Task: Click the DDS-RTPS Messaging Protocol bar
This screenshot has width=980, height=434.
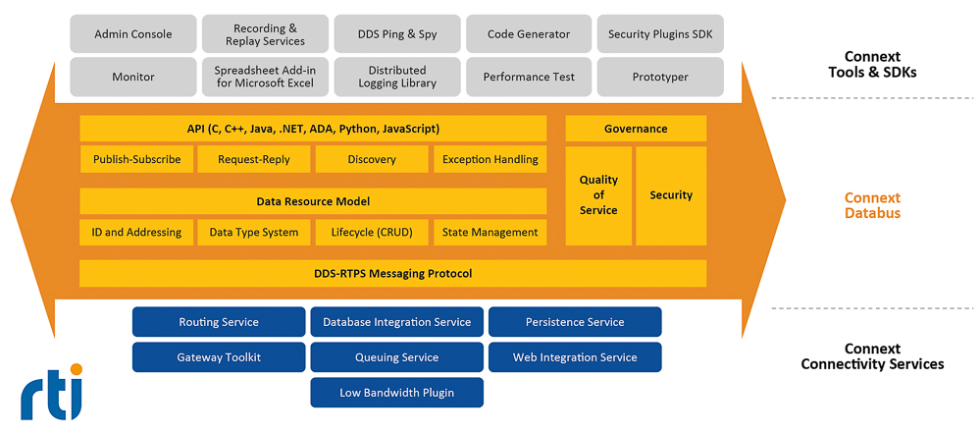Action: (393, 273)
